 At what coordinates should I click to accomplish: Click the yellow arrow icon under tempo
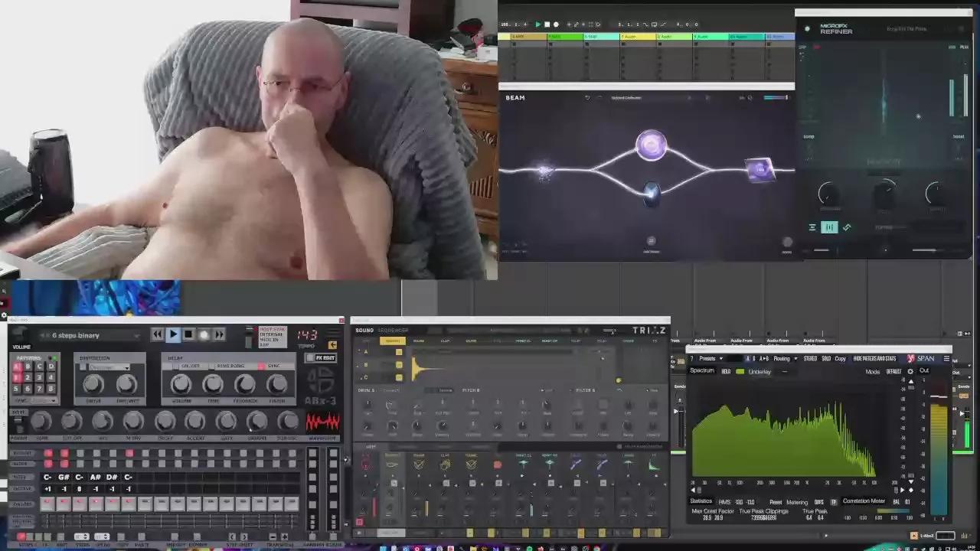point(332,345)
